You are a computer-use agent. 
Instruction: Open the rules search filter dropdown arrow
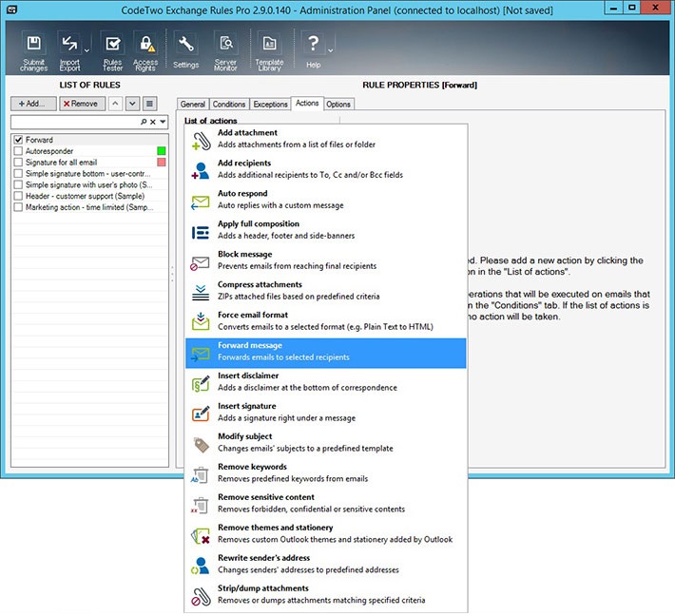(164, 122)
